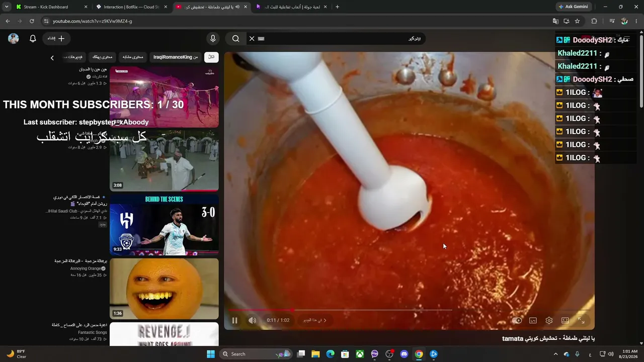Viewport: 644px width, 362px height.
Task: View site information icon in address bar
Action: [x=46, y=21]
